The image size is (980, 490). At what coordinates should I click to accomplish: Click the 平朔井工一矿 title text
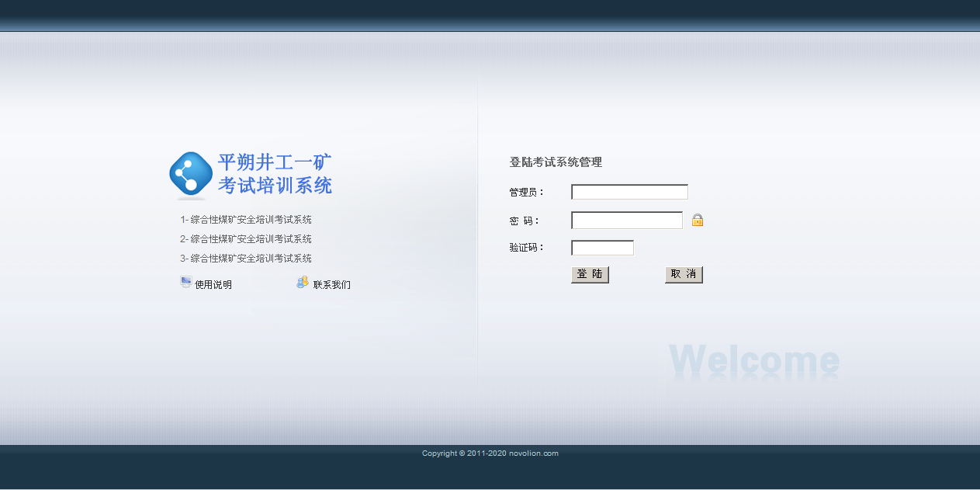coord(275,162)
